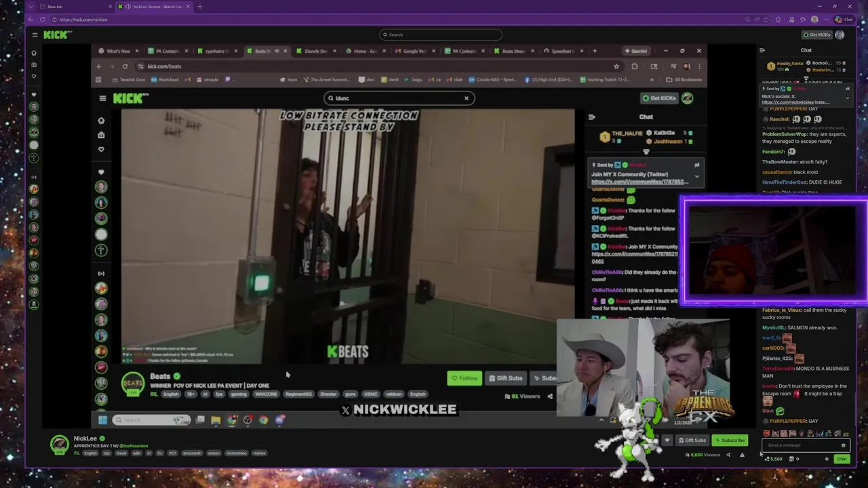Click bookmark star in streamed Chrome address bar

coord(616,66)
